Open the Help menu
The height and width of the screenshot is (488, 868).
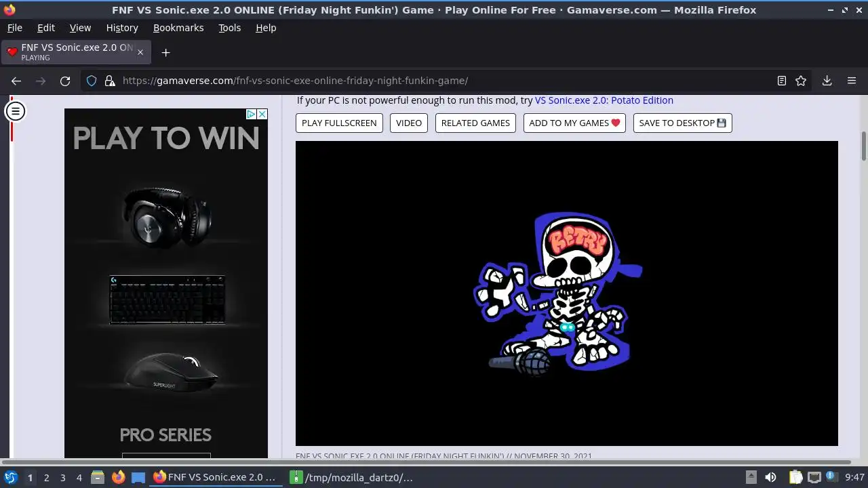pos(266,28)
